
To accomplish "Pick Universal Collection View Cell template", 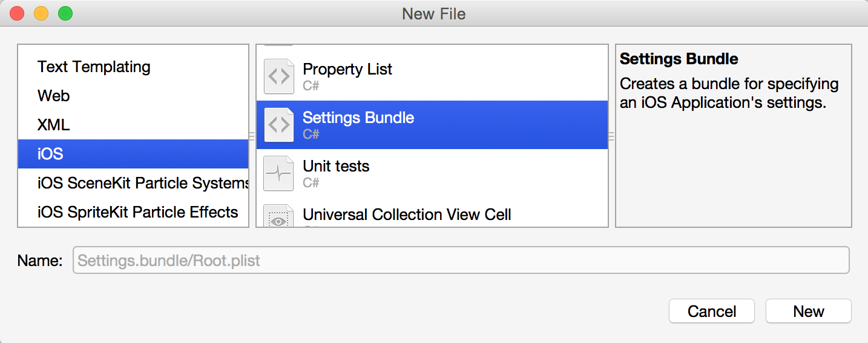I will [407, 215].
